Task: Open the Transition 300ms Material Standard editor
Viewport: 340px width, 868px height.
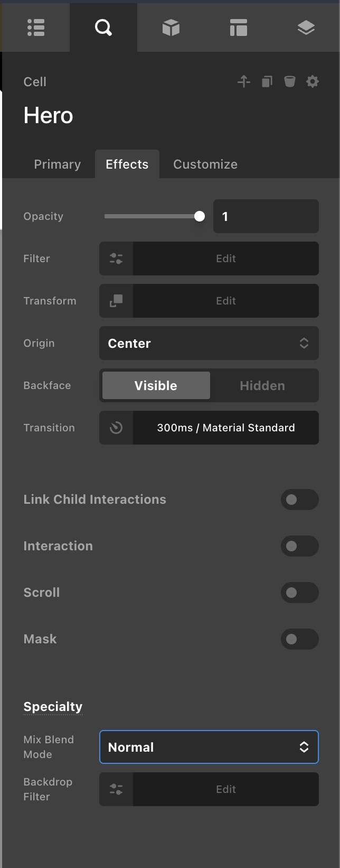Action: click(209, 428)
